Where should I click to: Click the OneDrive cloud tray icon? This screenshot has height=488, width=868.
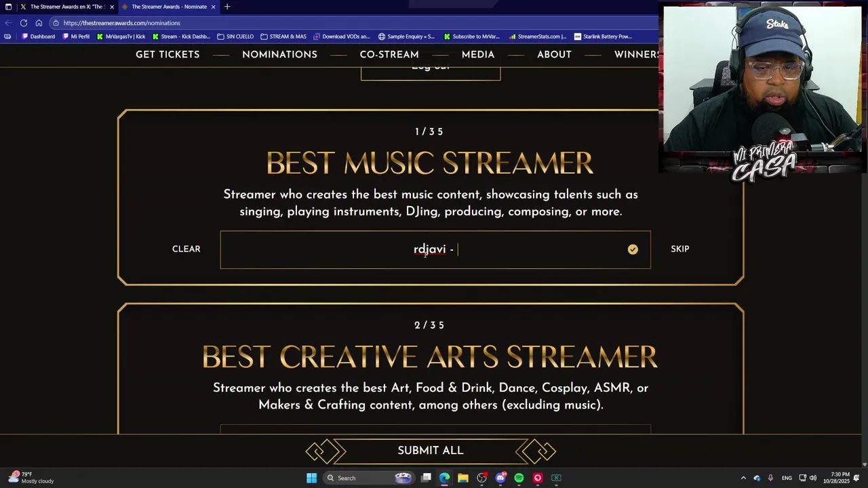click(x=757, y=478)
